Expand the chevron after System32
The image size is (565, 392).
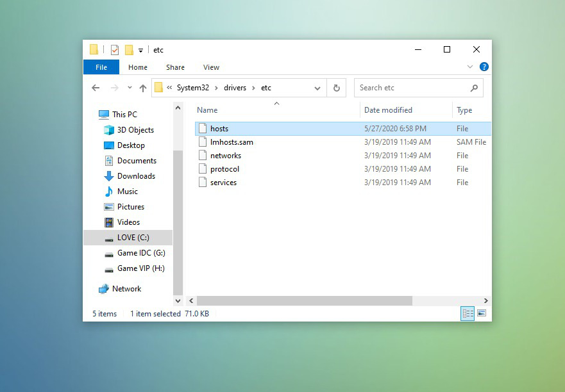tap(216, 88)
